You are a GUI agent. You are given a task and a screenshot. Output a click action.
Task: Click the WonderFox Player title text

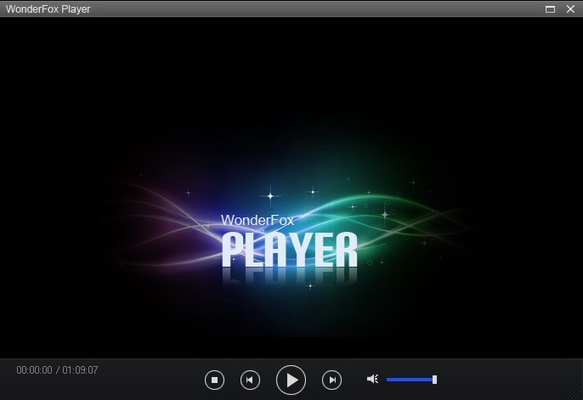coord(48,9)
